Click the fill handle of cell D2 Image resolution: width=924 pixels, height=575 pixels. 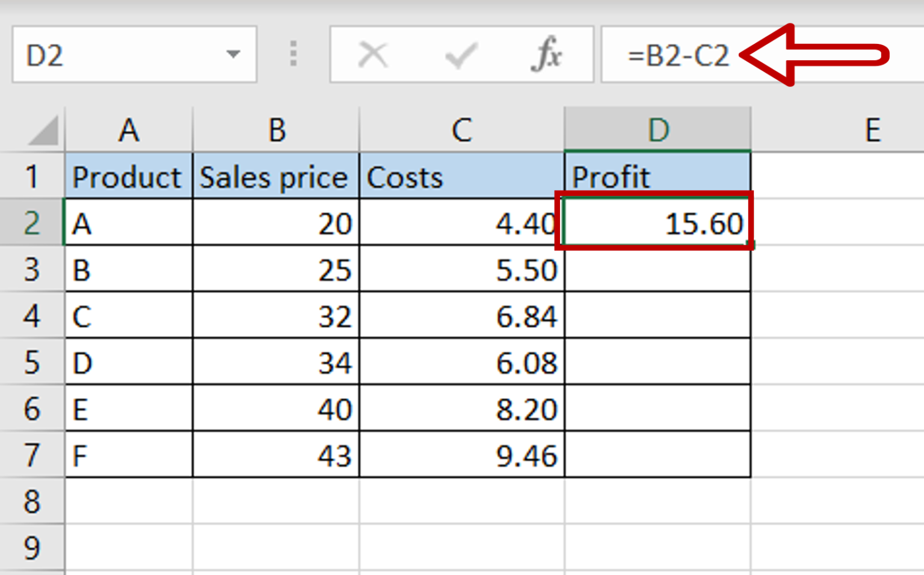(751, 245)
